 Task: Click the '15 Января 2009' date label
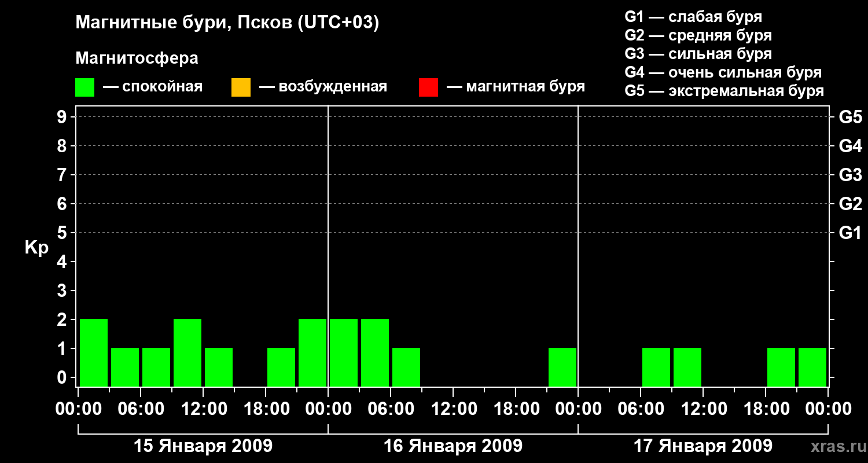pos(203,446)
